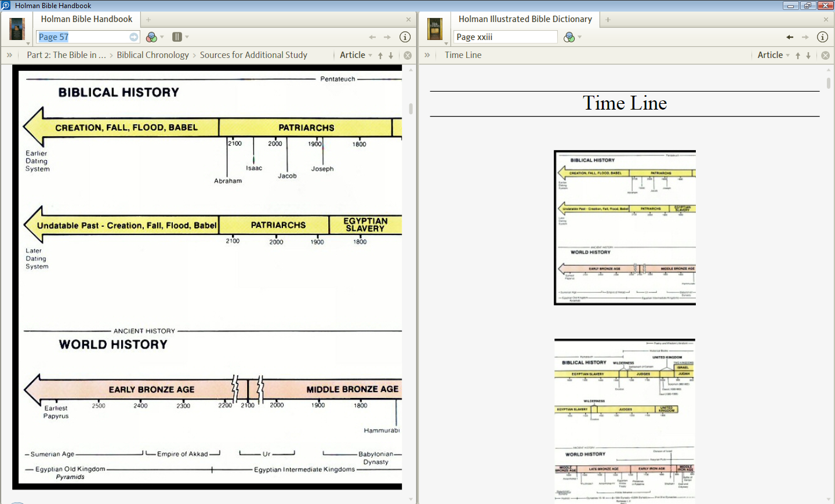The height and width of the screenshot is (504, 835).
Task: Switch to the Holman Illustrated Bible Dictionary tab
Action: pos(525,19)
